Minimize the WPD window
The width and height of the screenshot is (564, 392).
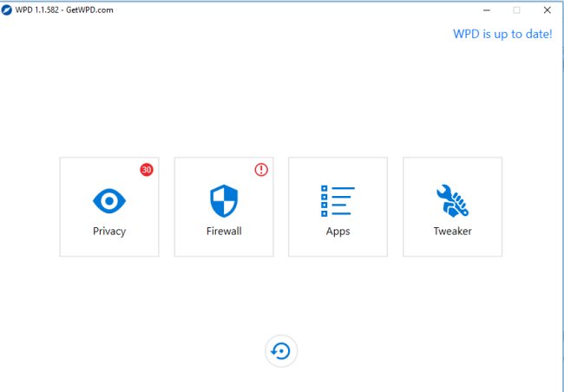pos(486,10)
